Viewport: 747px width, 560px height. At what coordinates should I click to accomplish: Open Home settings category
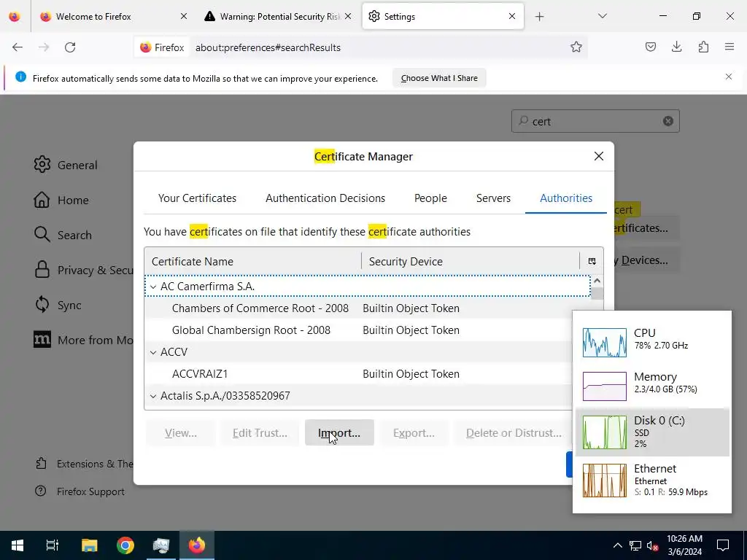(61, 200)
